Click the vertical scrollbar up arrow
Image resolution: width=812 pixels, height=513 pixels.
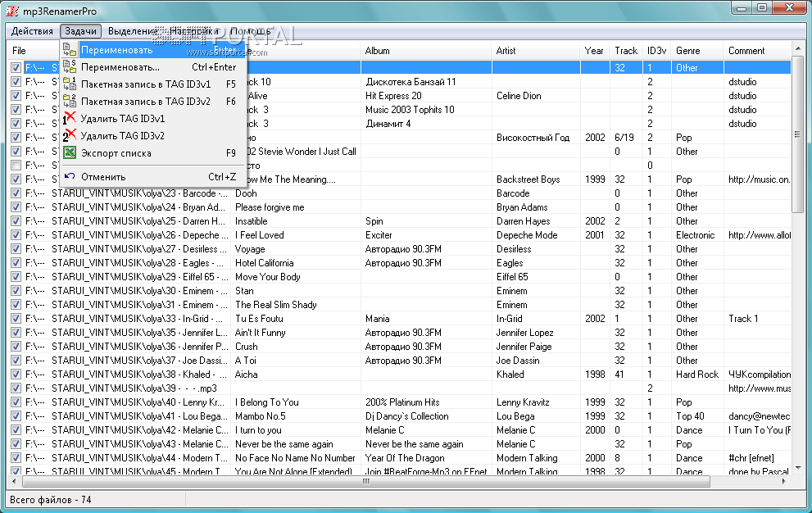797,48
